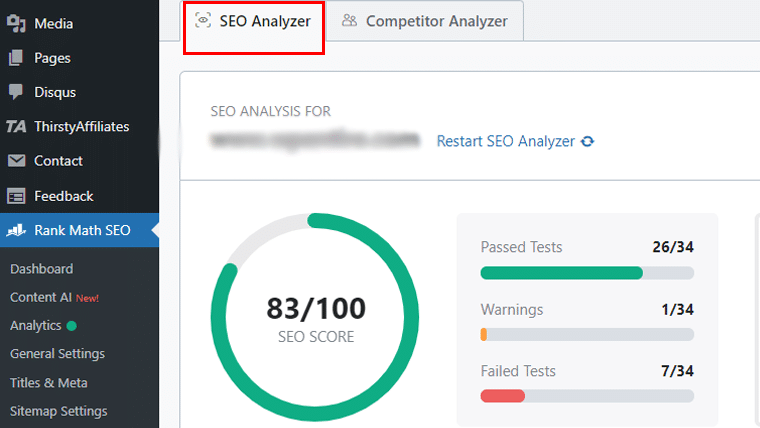The height and width of the screenshot is (428, 760).
Task: Click the SEO ANALYSIS FOR heading
Action: [x=270, y=111]
